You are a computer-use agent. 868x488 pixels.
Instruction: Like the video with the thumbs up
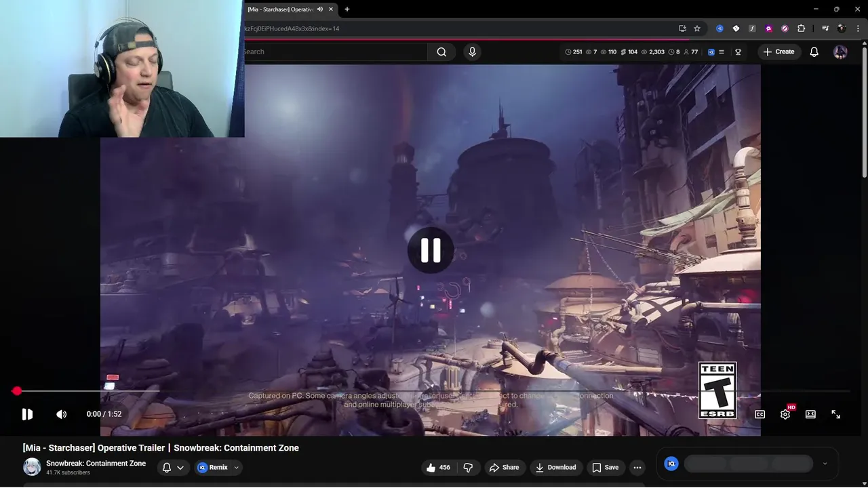(438, 468)
